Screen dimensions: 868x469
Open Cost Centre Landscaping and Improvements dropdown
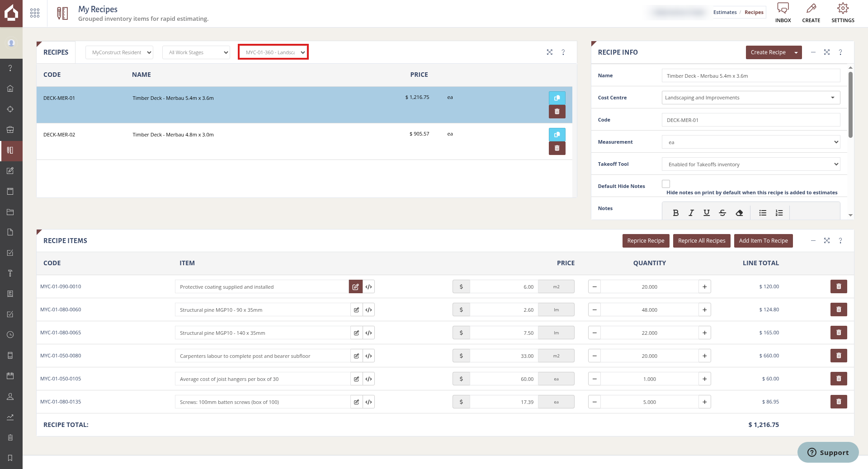[751, 98]
